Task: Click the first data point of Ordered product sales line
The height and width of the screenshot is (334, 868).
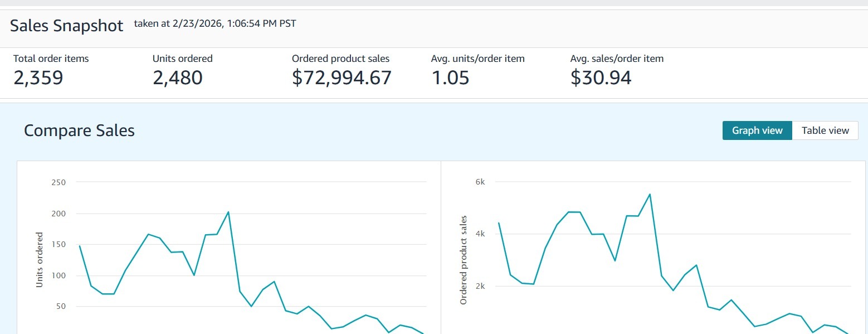Action: tap(499, 223)
